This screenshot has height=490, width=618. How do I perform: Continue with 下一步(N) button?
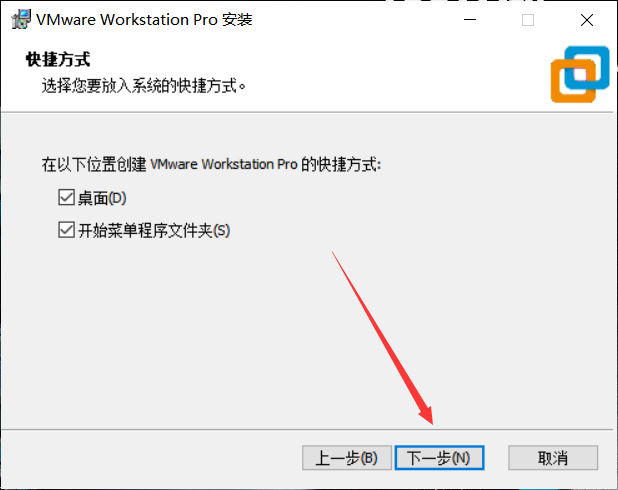(x=439, y=458)
